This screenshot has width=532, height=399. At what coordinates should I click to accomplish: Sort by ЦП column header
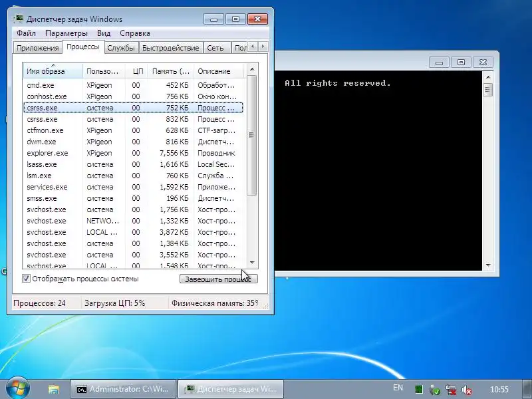(138, 71)
